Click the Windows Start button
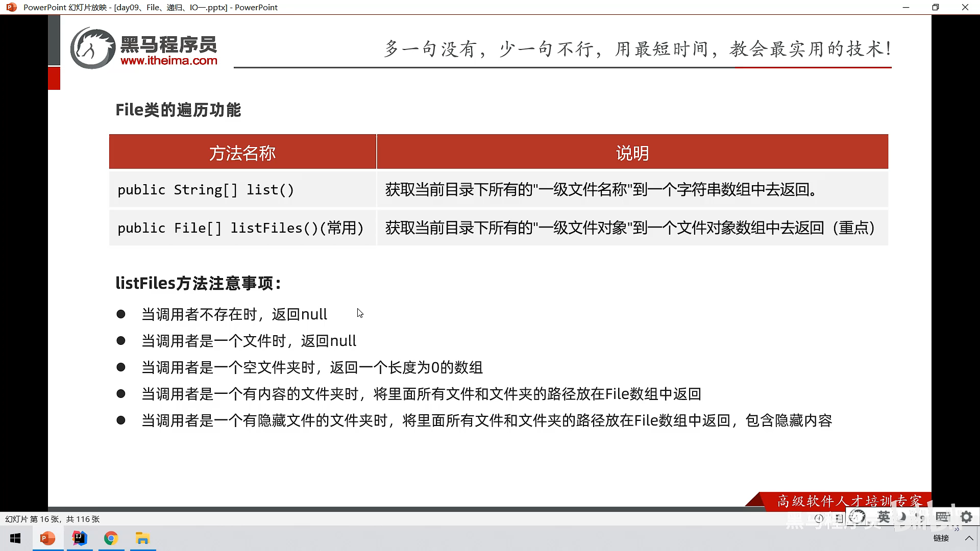 coord(15,539)
